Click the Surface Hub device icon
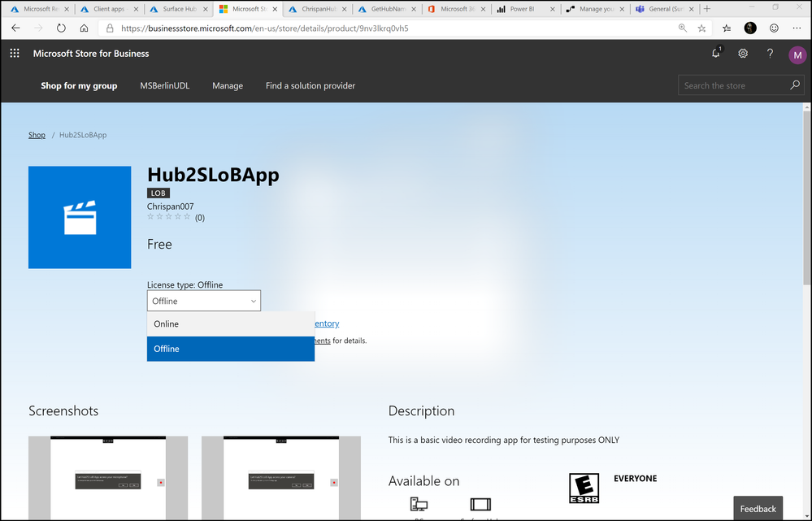This screenshot has width=812, height=521. [480, 504]
